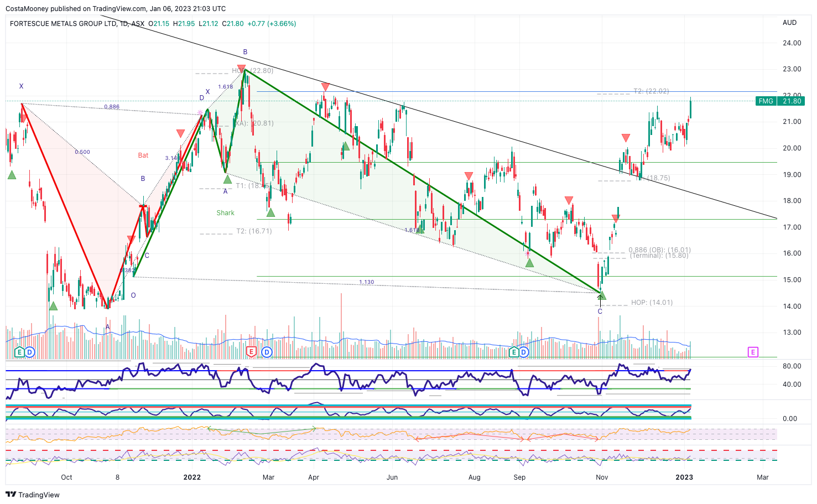This screenshot has width=817, height=504.
Task: Click the low value L21.12
Action: 208,24
